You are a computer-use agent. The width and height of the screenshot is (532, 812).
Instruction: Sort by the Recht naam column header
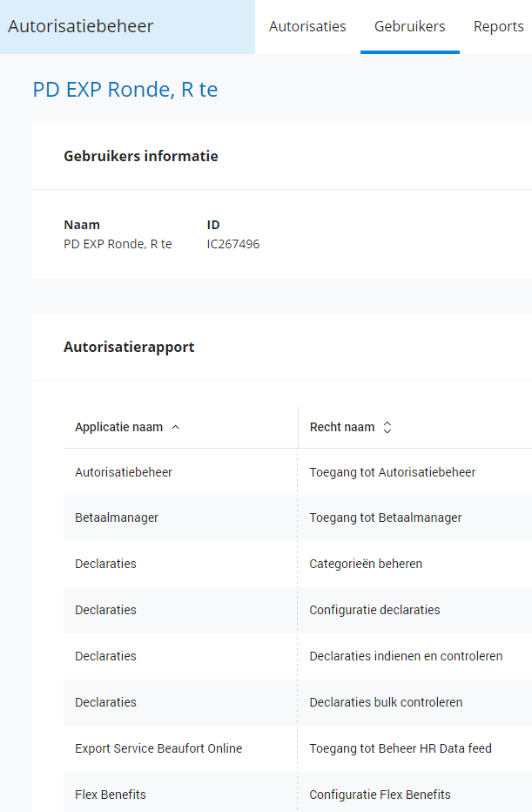click(x=342, y=428)
